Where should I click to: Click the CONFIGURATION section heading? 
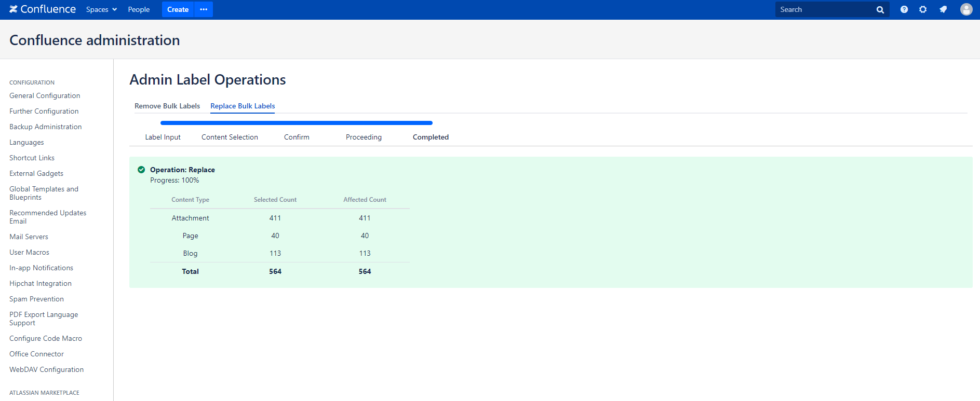[x=32, y=82]
